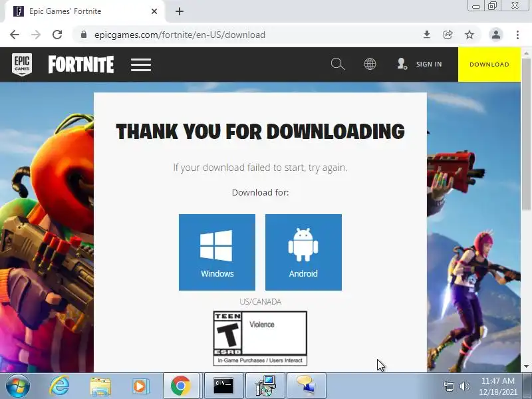The height and width of the screenshot is (399, 532).
Task: Close the Epic Games' Fortnite tab
Action: coord(154,11)
